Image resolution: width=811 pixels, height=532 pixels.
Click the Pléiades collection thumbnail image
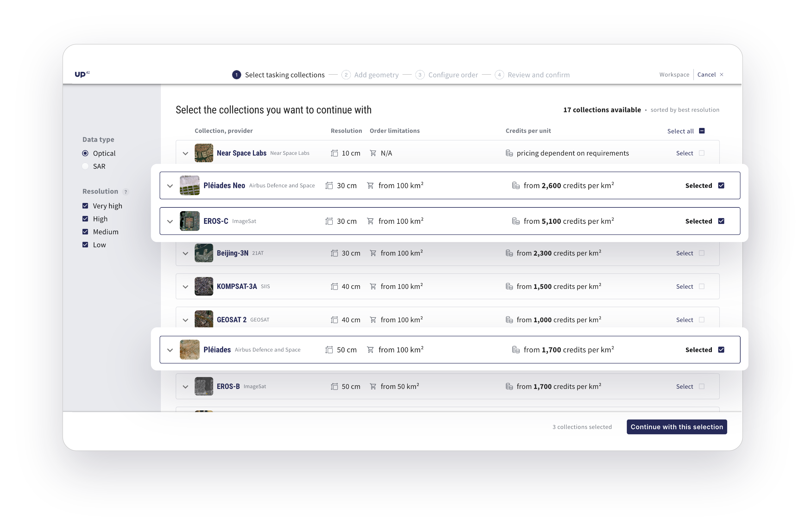point(190,349)
